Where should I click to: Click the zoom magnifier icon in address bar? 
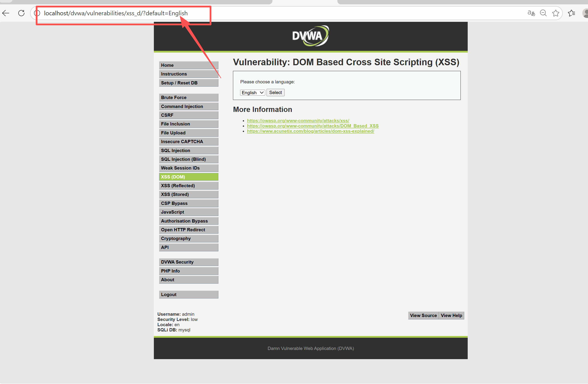(543, 13)
